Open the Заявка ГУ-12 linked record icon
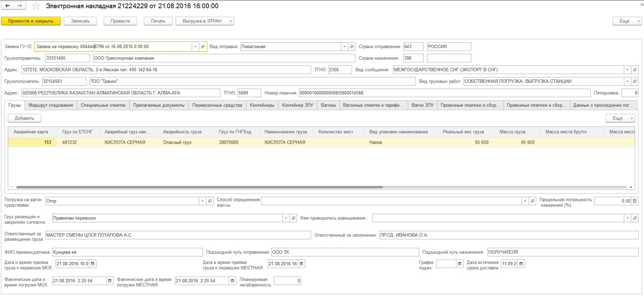This screenshot has height=298, width=644. pyautogui.click(x=203, y=47)
